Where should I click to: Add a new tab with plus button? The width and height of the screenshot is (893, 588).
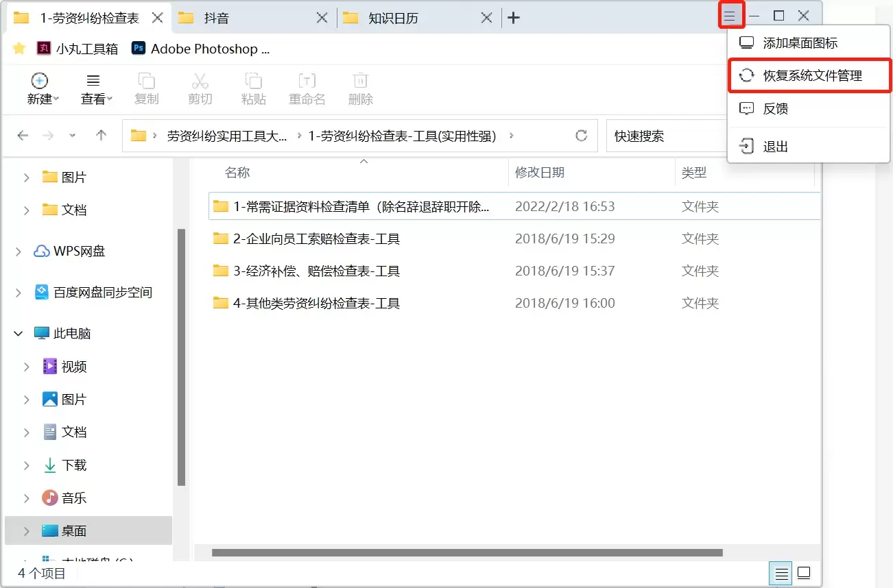point(513,18)
